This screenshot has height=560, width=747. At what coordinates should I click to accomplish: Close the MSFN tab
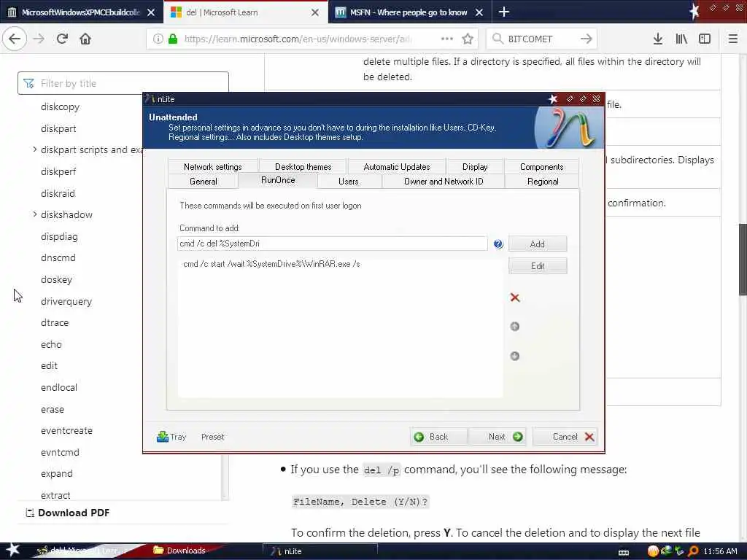pyautogui.click(x=479, y=12)
